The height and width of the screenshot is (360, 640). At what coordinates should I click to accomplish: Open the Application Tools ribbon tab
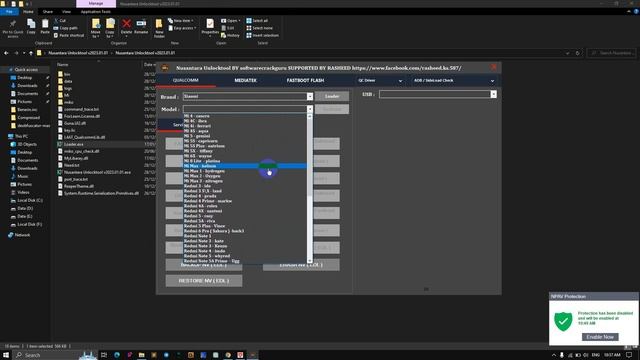tap(96, 12)
